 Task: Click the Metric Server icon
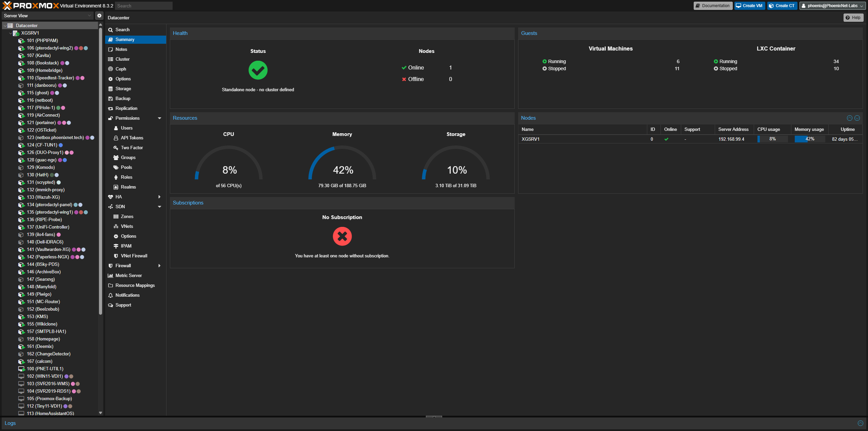tap(111, 275)
